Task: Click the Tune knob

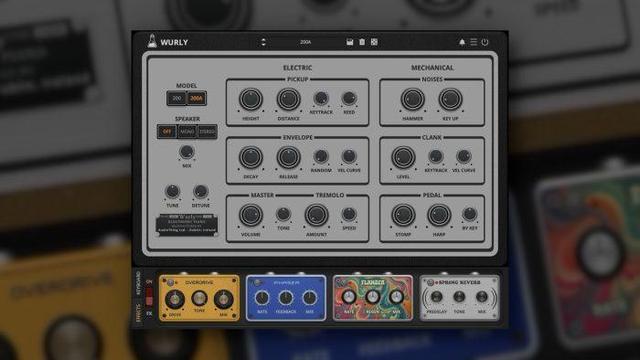Action: (x=172, y=191)
